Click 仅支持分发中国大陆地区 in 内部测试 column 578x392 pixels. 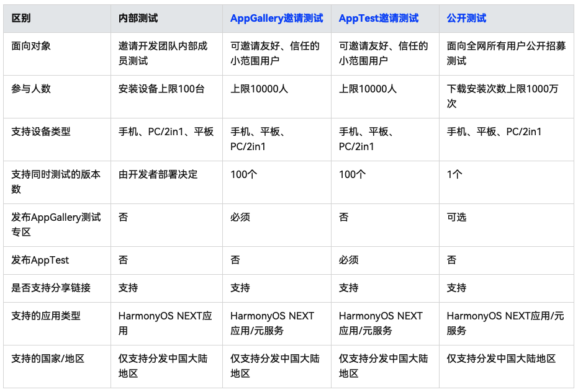tap(163, 366)
